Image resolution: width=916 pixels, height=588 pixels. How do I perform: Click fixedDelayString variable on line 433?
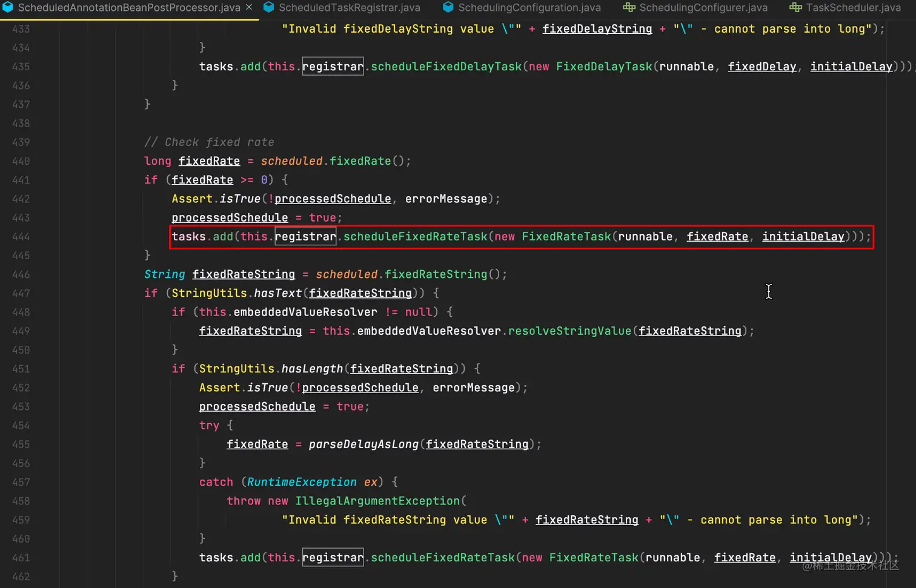coord(597,29)
